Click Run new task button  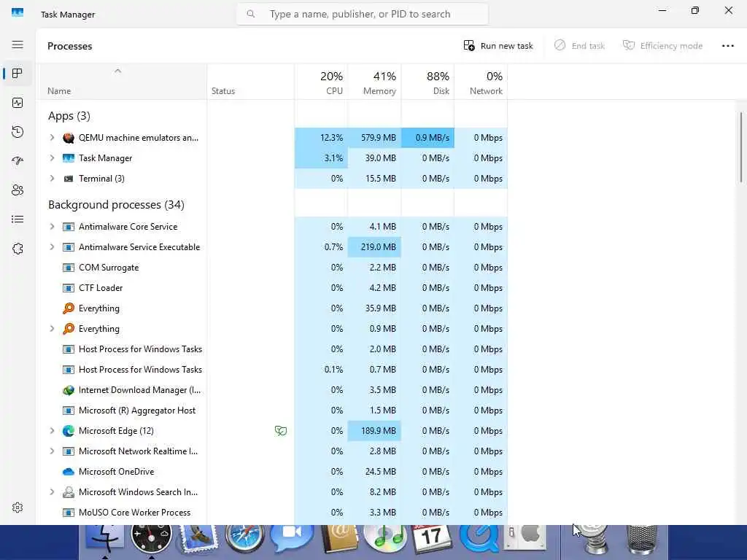[498, 46]
